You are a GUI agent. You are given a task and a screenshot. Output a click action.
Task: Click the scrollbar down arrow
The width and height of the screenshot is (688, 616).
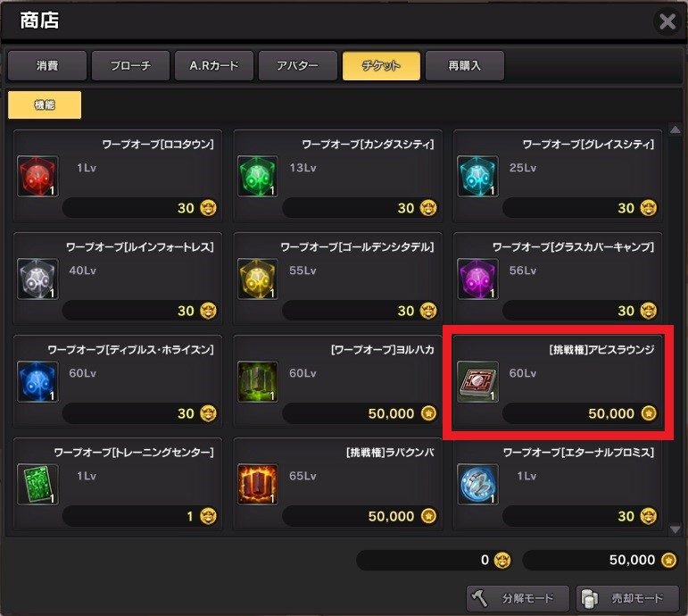(x=675, y=529)
